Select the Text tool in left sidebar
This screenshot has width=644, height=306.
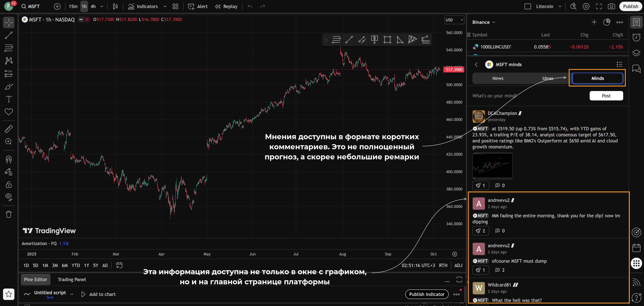[9, 99]
